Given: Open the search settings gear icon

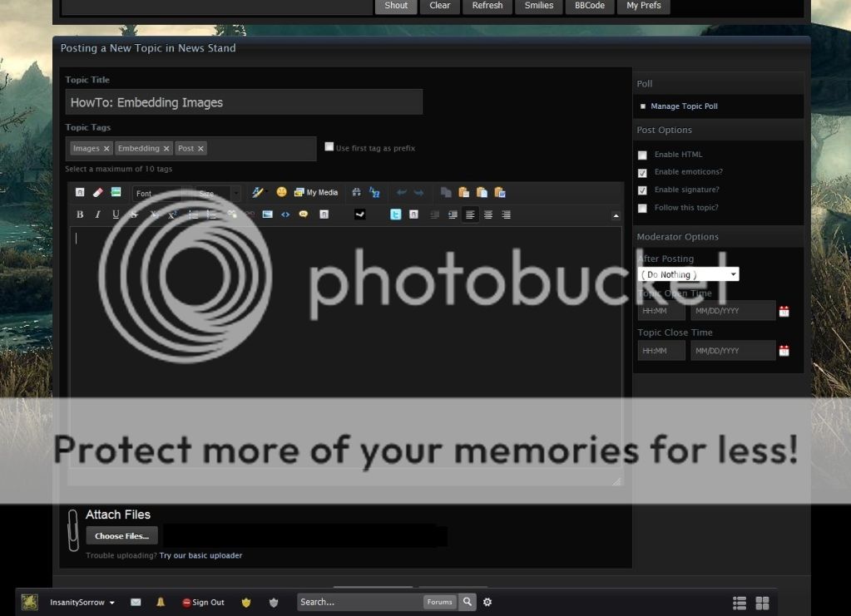Looking at the screenshot, I should point(487,602).
